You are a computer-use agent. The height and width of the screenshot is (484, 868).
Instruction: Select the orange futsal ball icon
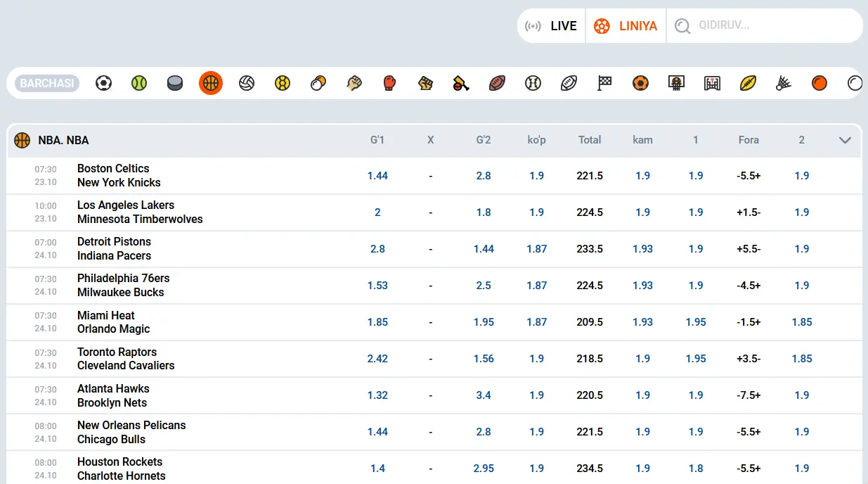pyautogui.click(x=640, y=83)
